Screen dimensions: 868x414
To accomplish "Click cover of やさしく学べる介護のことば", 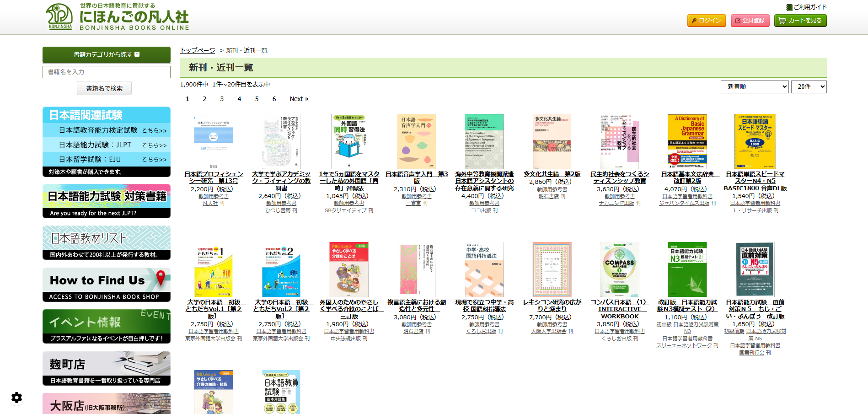I will click(x=349, y=269).
